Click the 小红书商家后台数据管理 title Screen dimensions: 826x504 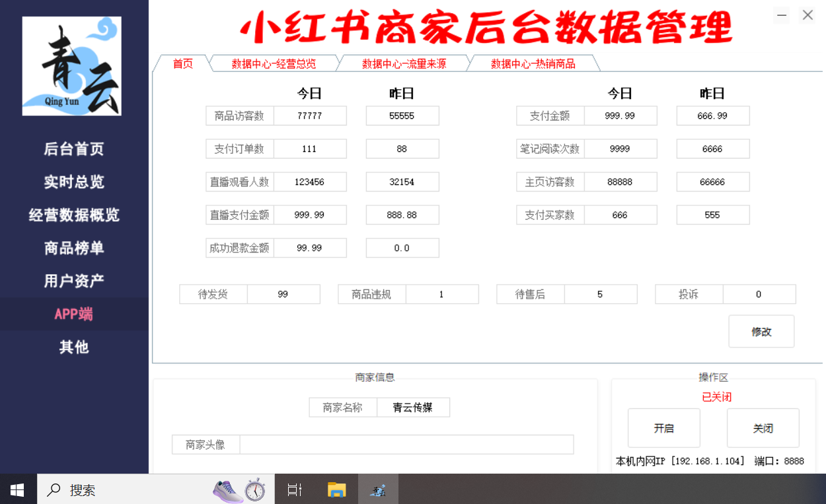[x=486, y=28]
